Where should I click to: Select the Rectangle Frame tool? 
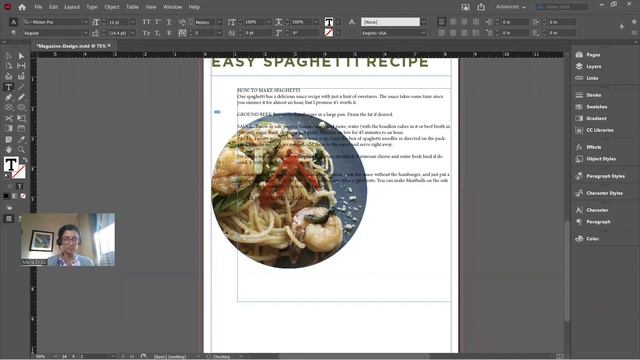click(9, 108)
